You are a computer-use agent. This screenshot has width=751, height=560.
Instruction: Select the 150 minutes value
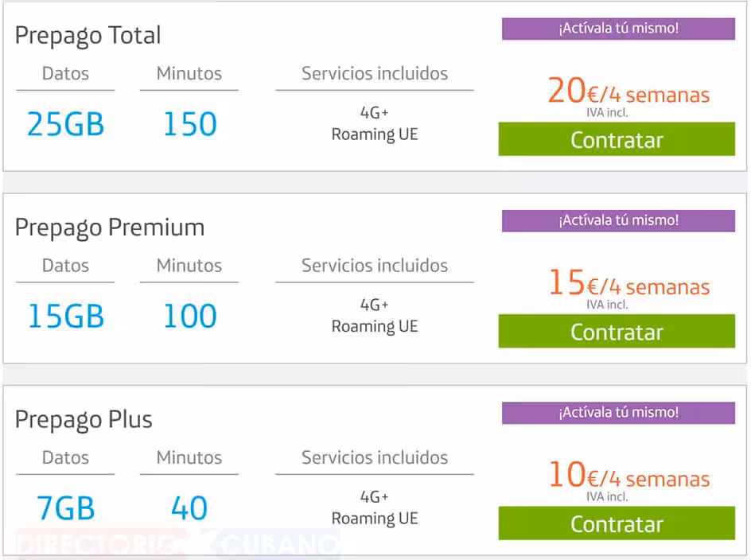click(189, 124)
